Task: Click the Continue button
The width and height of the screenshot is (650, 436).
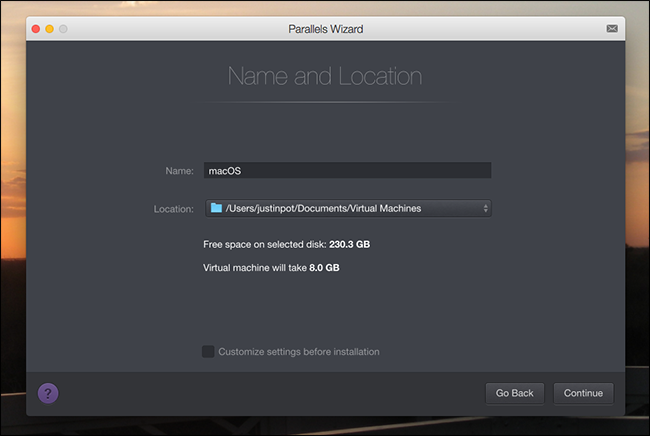Action: tap(583, 393)
